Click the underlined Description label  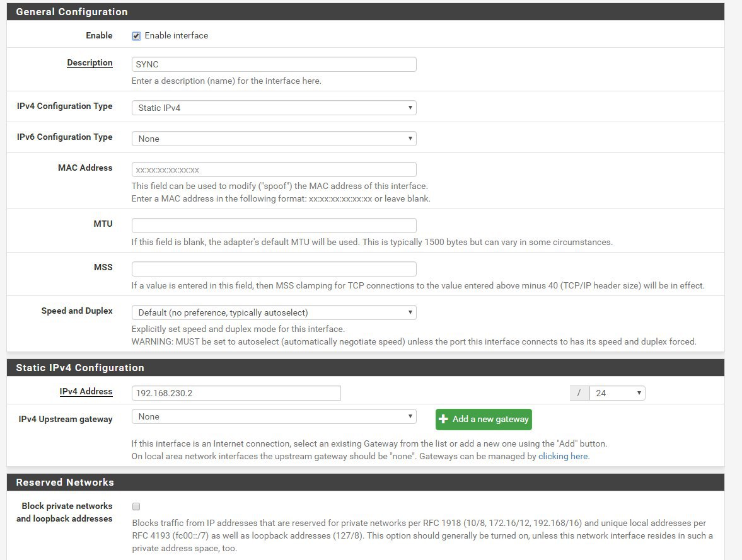(90, 63)
